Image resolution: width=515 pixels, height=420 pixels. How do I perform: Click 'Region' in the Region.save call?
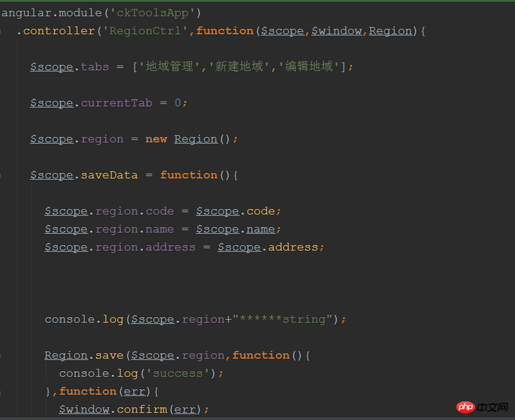(x=66, y=356)
